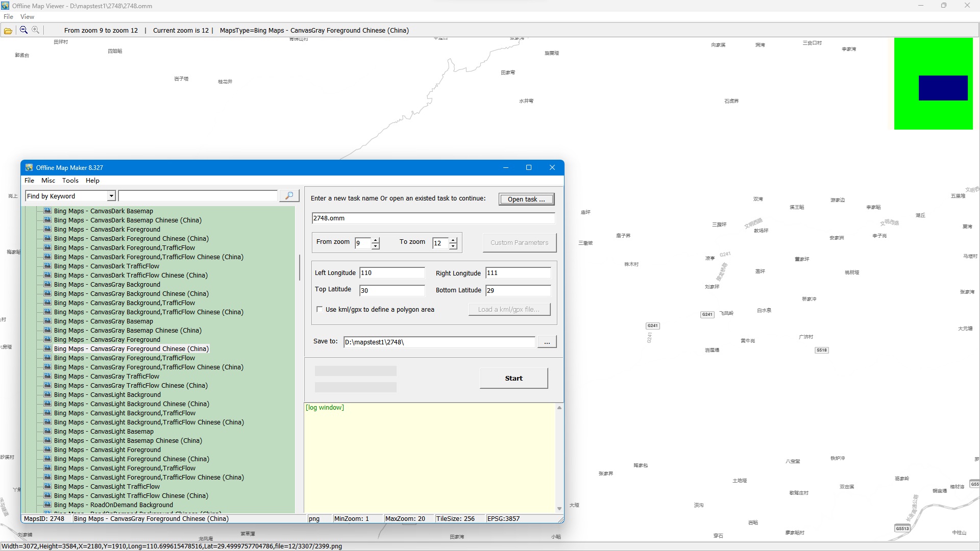
Task: Click the log window scroll up arrow
Action: [x=559, y=408]
